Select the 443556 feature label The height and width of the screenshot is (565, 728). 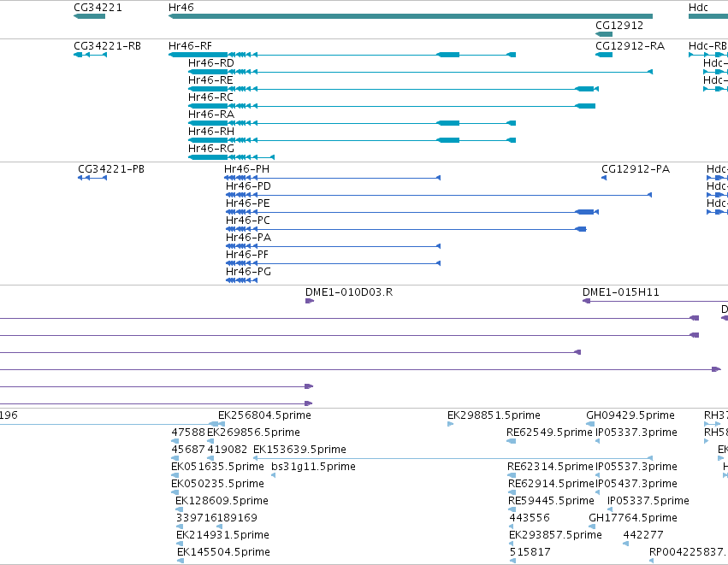530,518
